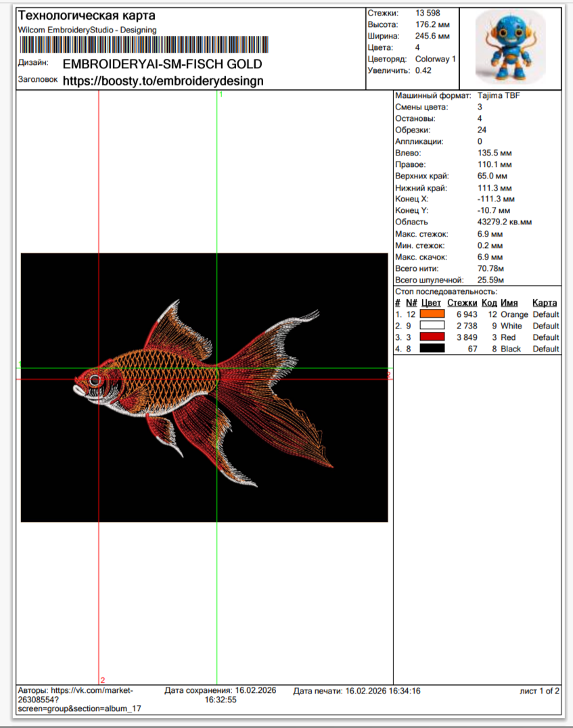
Task: Click the Orange thread color swatch
Action: coord(432,314)
